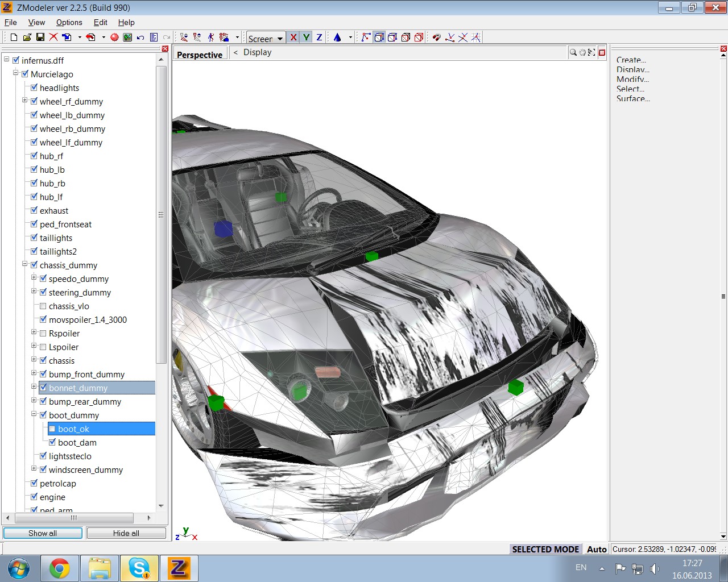Click the red outlined cube level icon
728x582 pixels.
419,38
